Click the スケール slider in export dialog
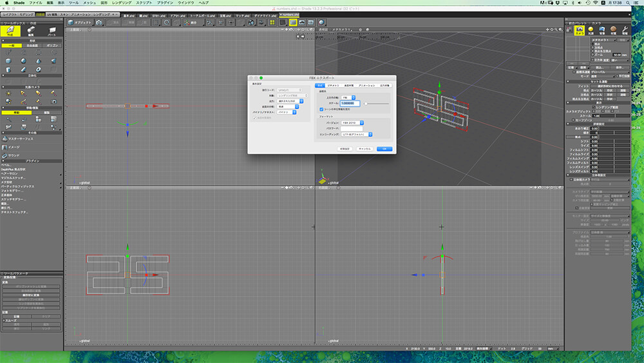This screenshot has width=644, height=363. pos(377,103)
